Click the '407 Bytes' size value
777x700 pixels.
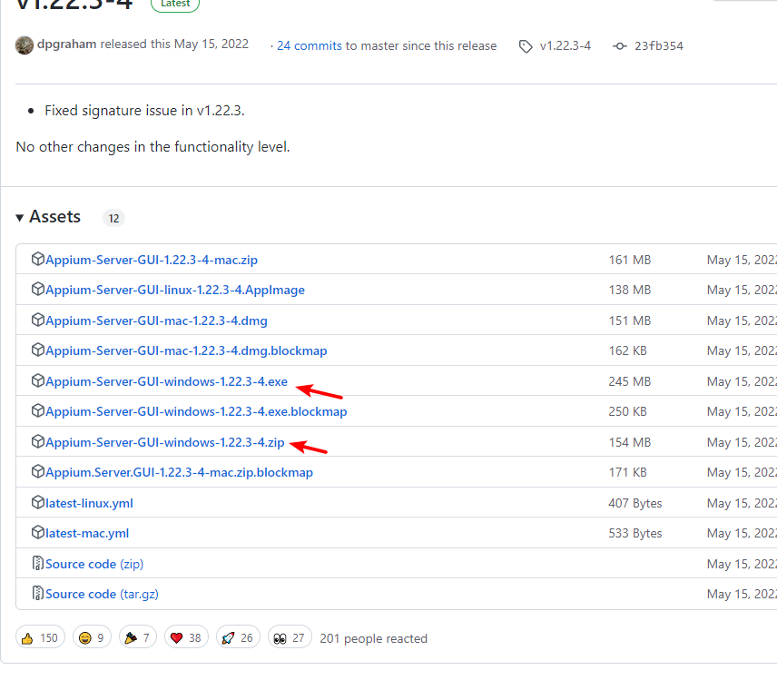pos(635,503)
